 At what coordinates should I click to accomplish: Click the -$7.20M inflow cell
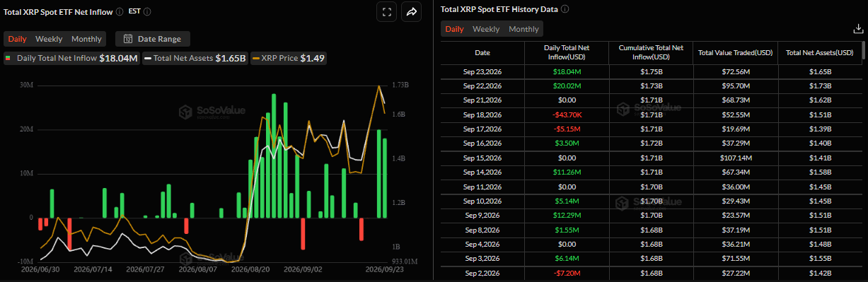coord(566,273)
